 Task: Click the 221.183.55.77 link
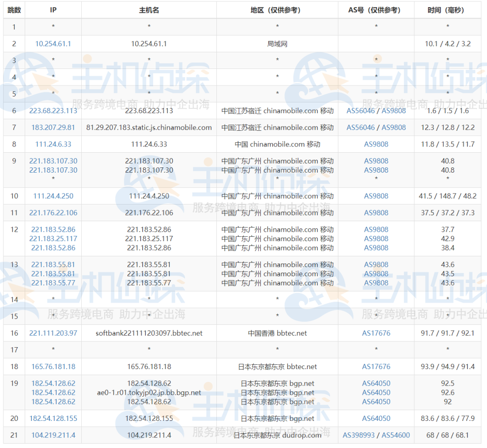(x=53, y=282)
